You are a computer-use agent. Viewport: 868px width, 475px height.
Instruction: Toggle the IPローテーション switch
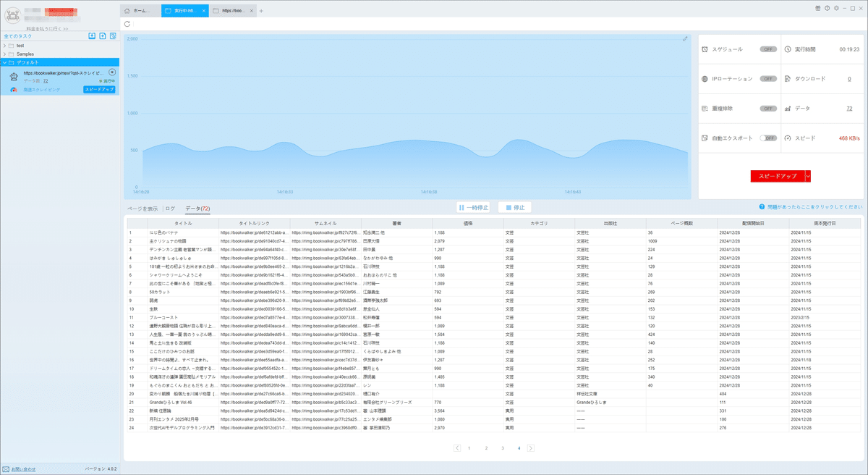(x=768, y=78)
